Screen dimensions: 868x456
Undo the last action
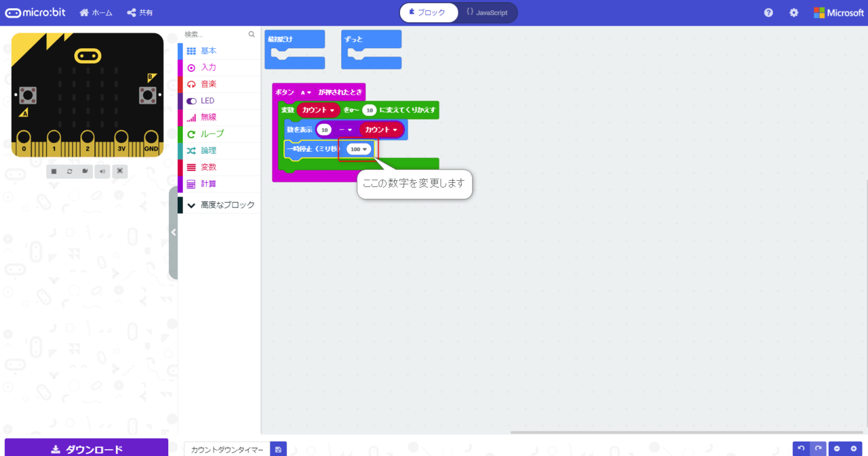click(x=802, y=449)
